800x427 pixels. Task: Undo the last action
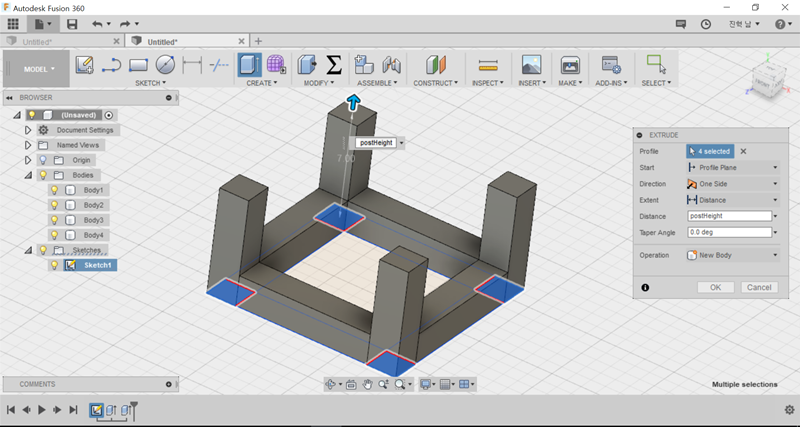[97, 23]
